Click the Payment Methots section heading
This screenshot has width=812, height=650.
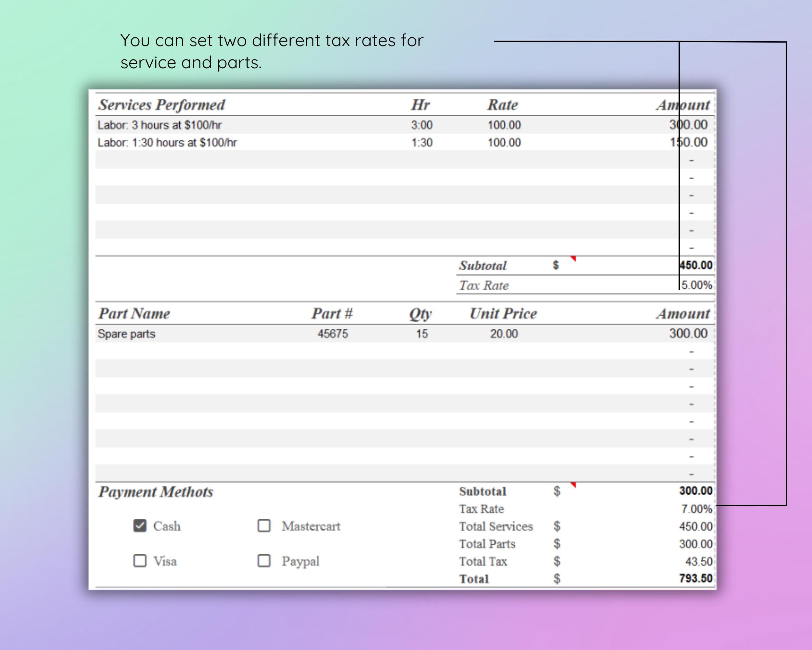pyautogui.click(x=156, y=491)
